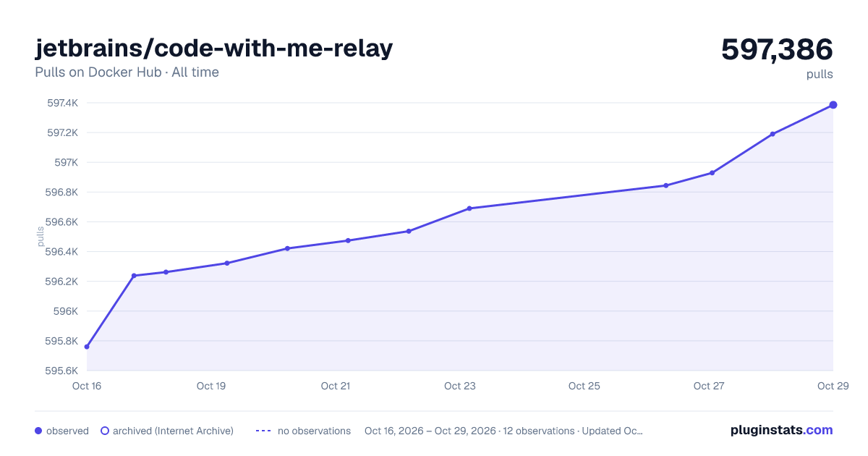The image size is (868, 456).
Task: Click the '595.6K' y-axis label
Action: (x=62, y=371)
